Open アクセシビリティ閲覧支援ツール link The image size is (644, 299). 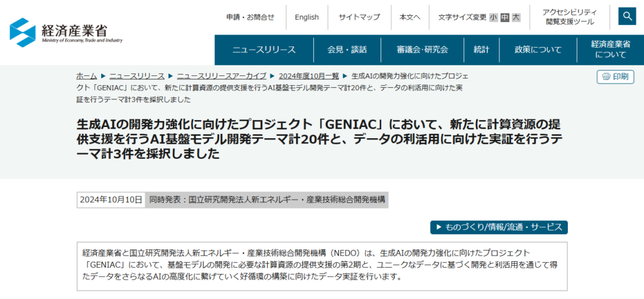(x=570, y=17)
